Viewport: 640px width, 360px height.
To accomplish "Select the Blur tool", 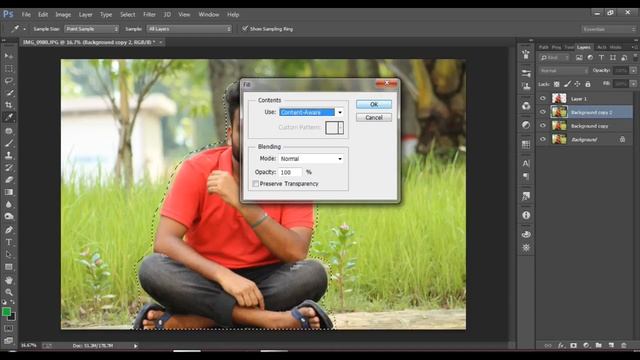I will (x=9, y=204).
